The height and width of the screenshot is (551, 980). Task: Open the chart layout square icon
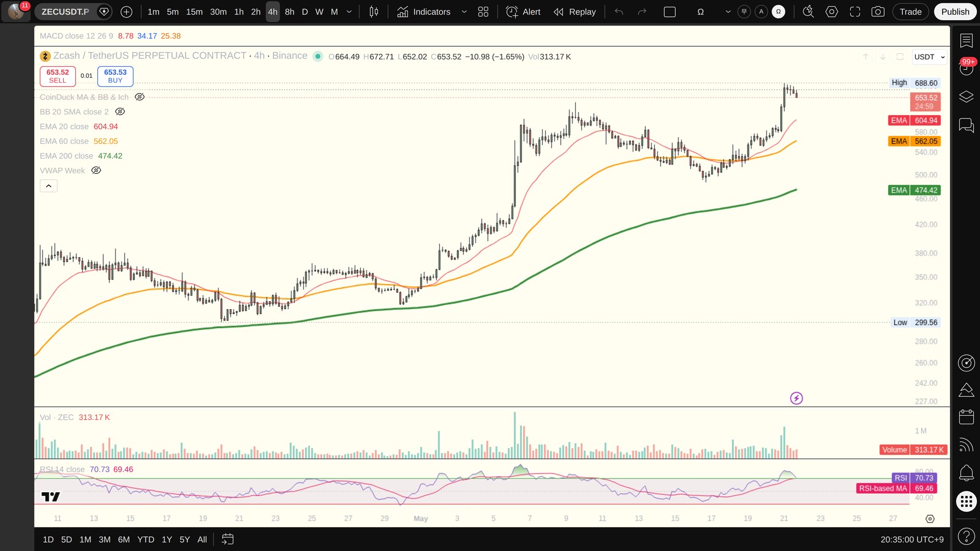(x=670, y=12)
